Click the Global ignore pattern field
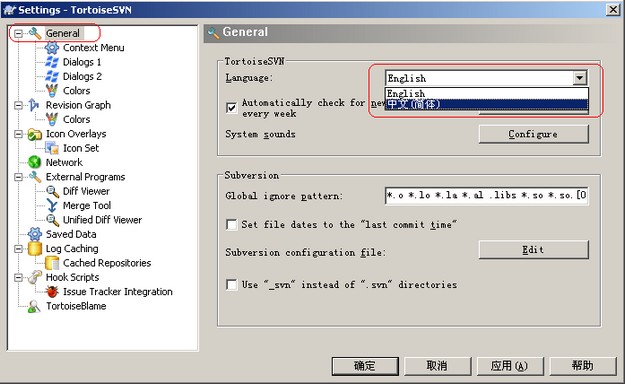 pos(487,195)
